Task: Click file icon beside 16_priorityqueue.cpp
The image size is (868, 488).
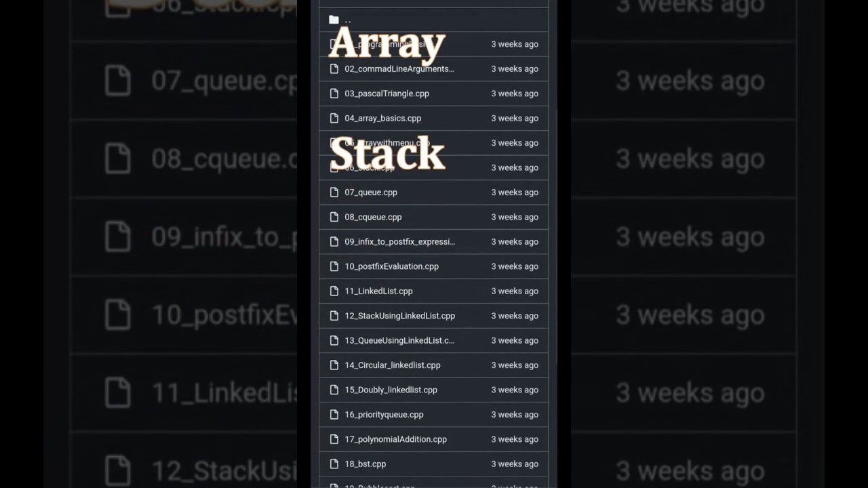Action: click(x=334, y=414)
